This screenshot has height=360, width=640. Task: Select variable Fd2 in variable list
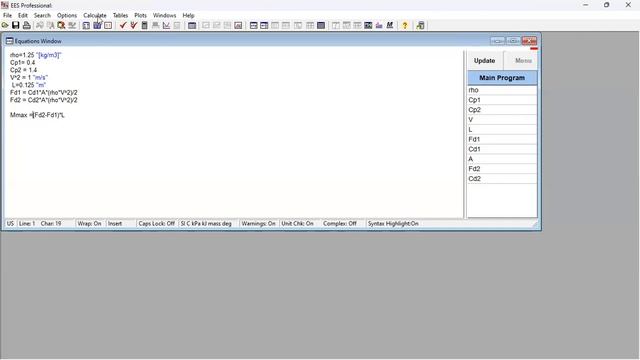click(502, 169)
